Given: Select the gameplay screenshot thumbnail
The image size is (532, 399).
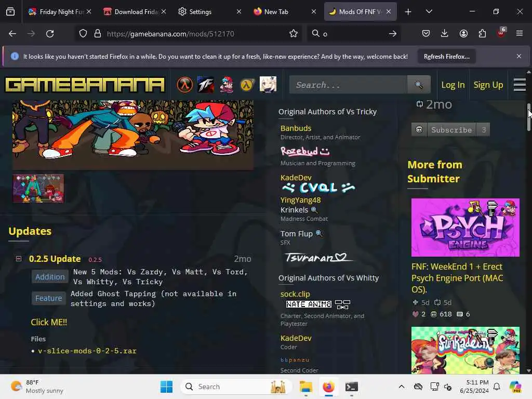Looking at the screenshot, I should click(38, 188).
